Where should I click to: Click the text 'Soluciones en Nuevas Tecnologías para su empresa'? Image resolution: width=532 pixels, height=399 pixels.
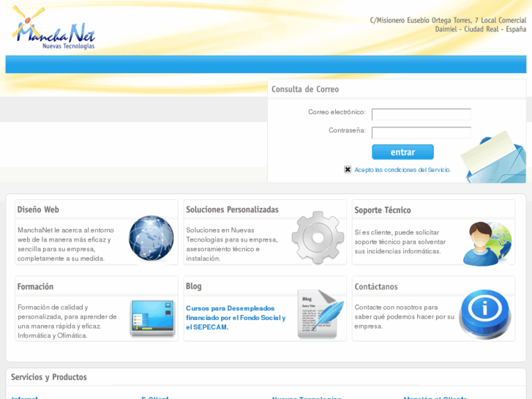point(232,244)
